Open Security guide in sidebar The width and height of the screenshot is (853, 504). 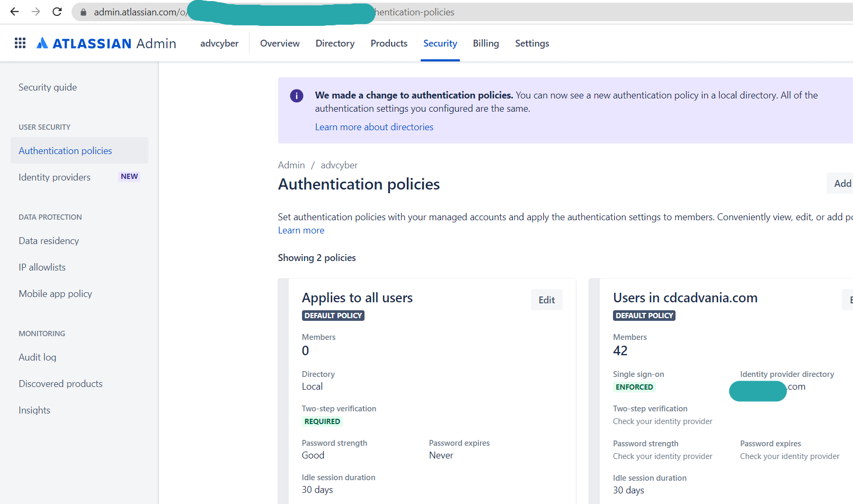[48, 87]
